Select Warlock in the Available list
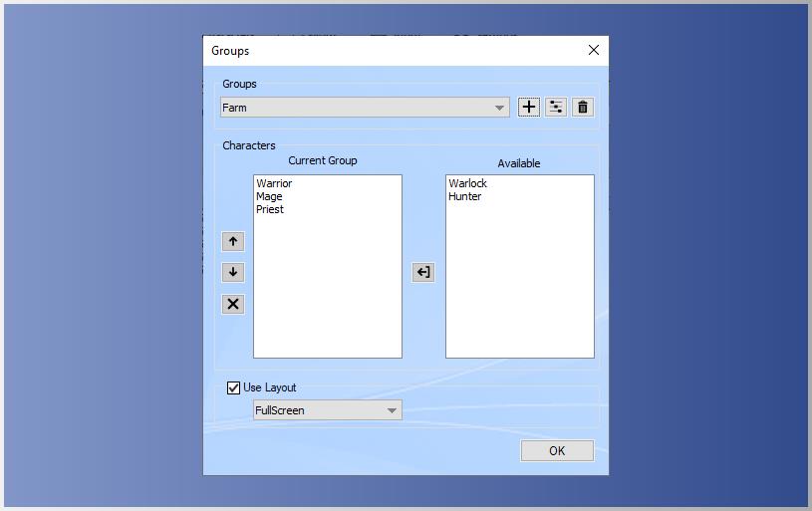 coord(467,183)
